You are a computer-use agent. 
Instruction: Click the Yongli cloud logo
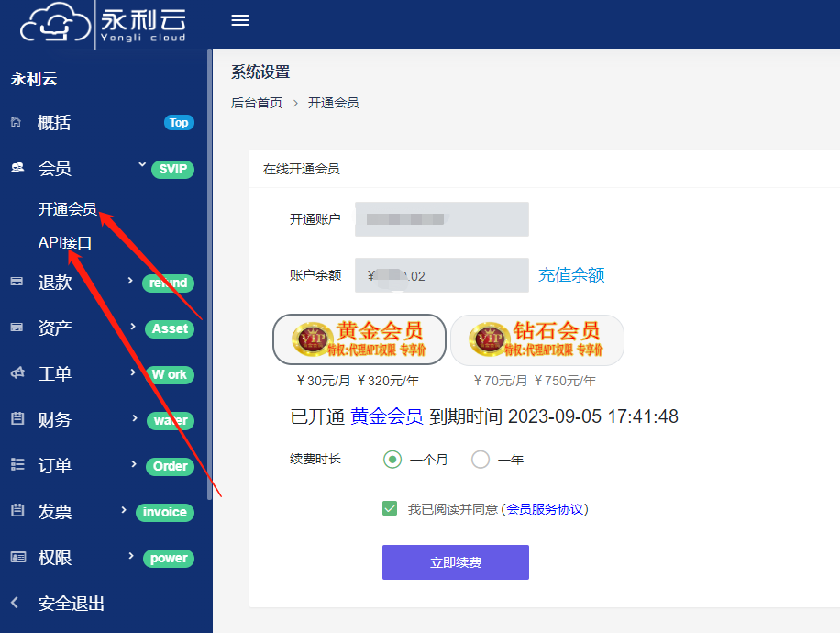click(x=104, y=25)
